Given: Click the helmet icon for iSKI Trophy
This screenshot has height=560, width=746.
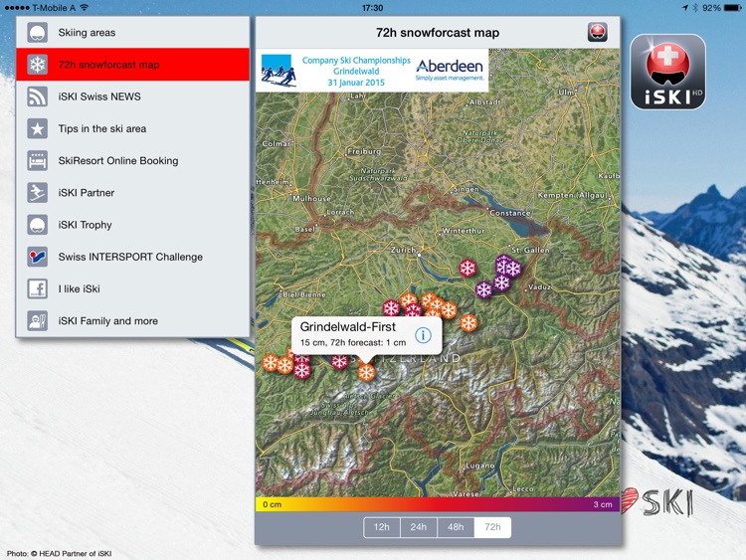Looking at the screenshot, I should point(37,225).
